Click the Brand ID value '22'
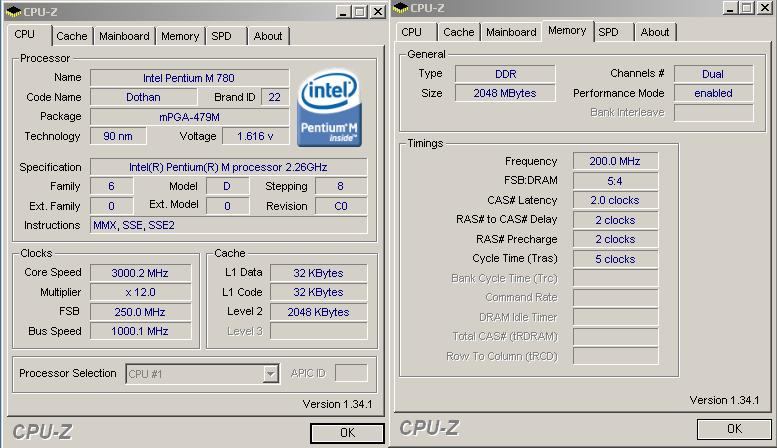The width and height of the screenshot is (777, 448). pyautogui.click(x=275, y=97)
